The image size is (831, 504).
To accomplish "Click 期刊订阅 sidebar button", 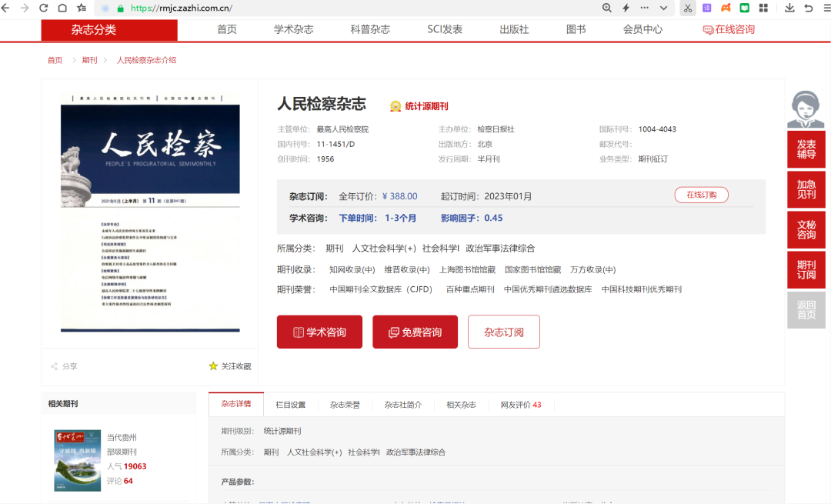I will click(806, 270).
